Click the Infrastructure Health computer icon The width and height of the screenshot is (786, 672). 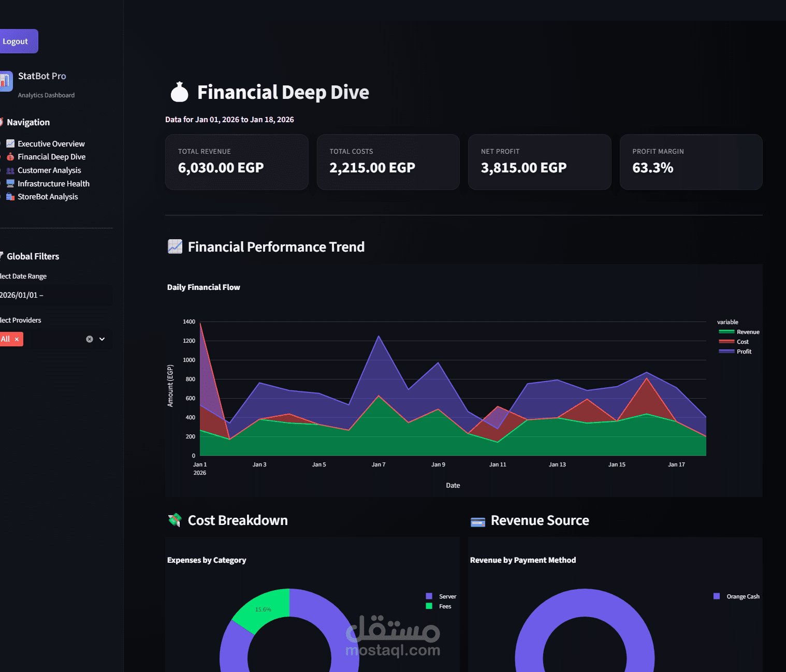[x=10, y=183]
